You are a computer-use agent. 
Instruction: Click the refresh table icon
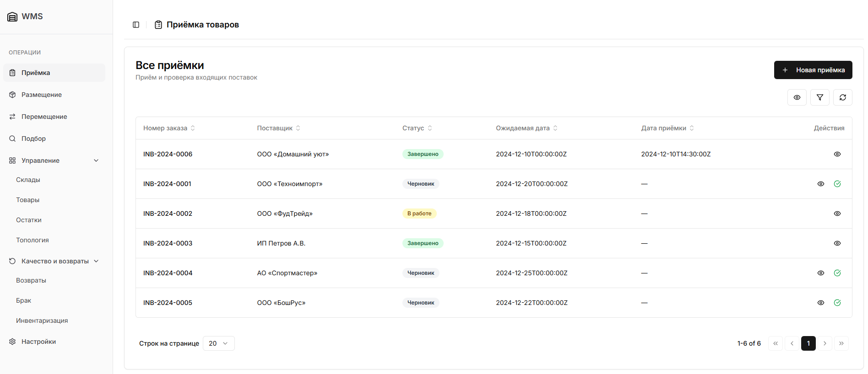pyautogui.click(x=842, y=97)
